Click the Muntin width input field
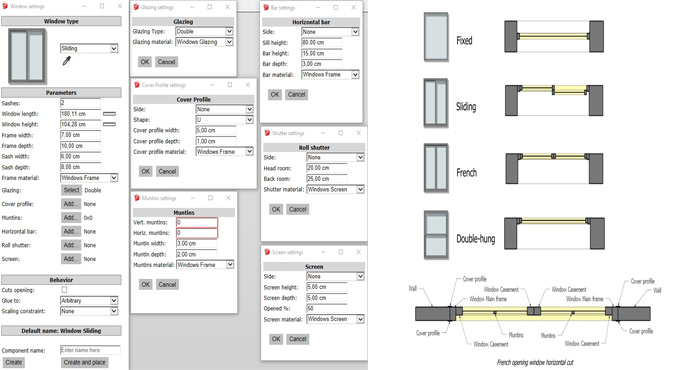Screen dimensions: 680x370 click(x=196, y=244)
